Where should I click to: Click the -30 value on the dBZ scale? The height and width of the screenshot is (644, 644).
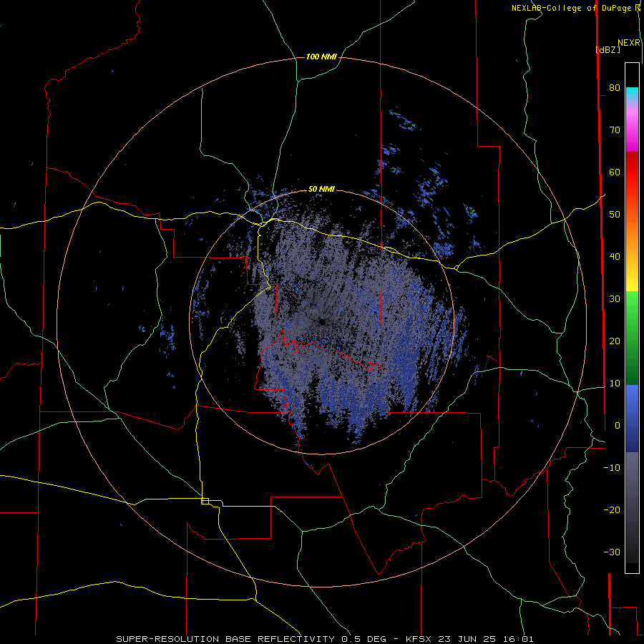[612, 552]
